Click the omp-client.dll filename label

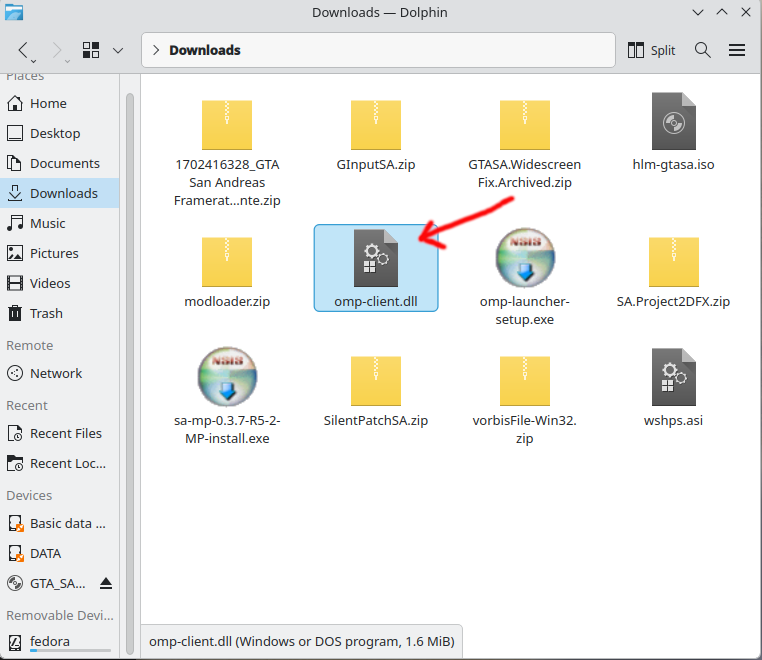point(376,301)
